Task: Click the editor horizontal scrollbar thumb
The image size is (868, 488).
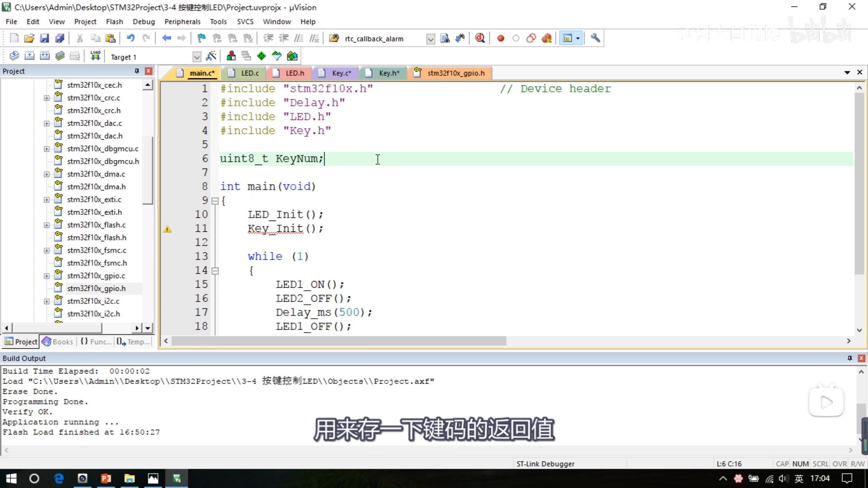Action: pyautogui.click(x=339, y=341)
